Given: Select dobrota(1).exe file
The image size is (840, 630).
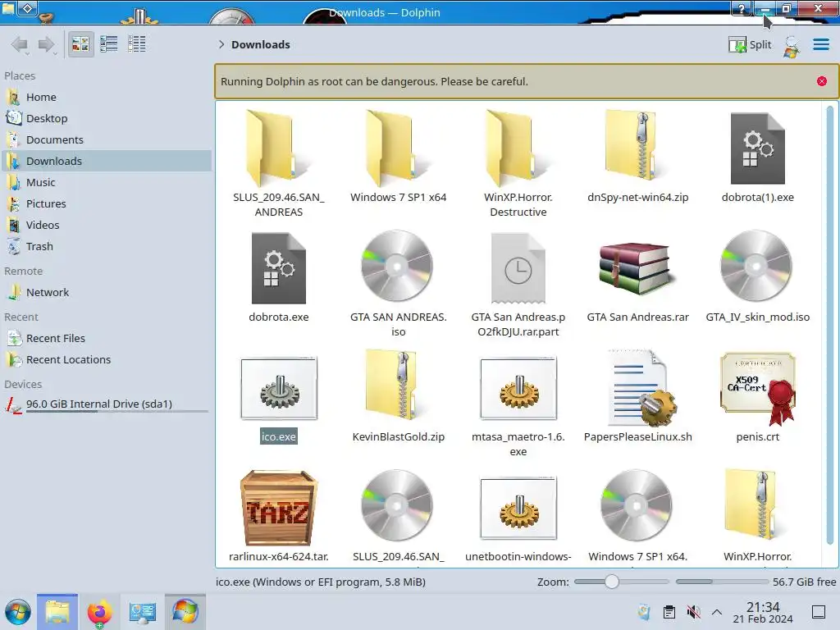Looking at the screenshot, I should [757, 157].
